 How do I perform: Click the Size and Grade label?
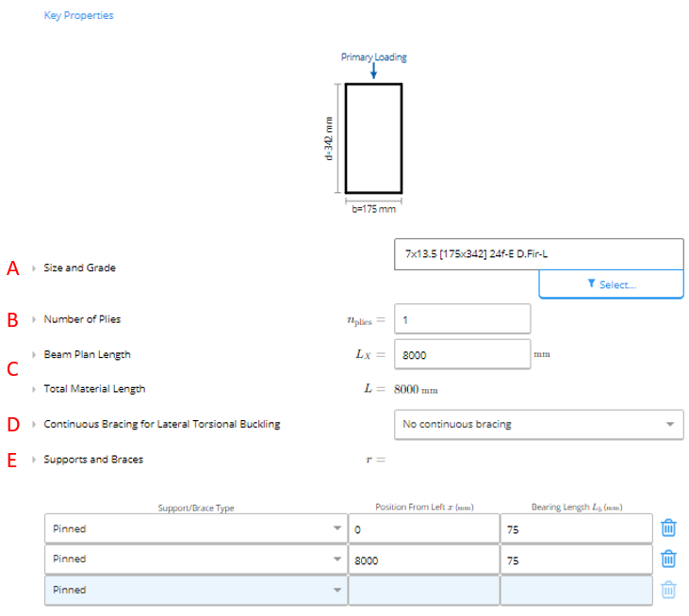[x=79, y=267]
